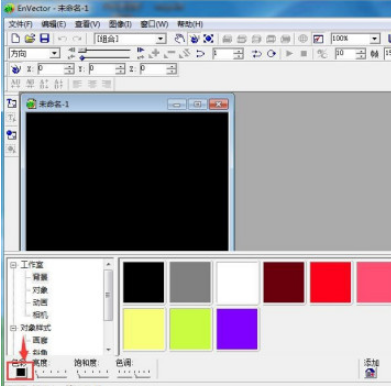Open the 100% zoom dropdown
This screenshot has width=391, height=386.
375,39
